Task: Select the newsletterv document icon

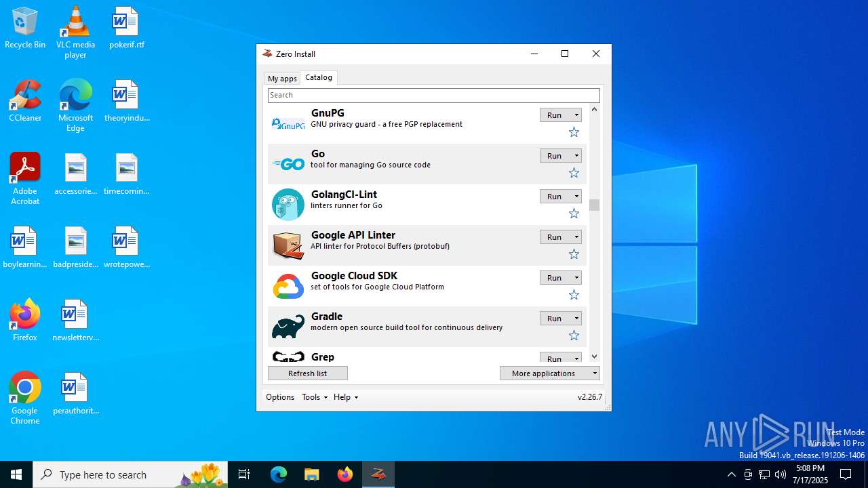Action: [x=75, y=321]
